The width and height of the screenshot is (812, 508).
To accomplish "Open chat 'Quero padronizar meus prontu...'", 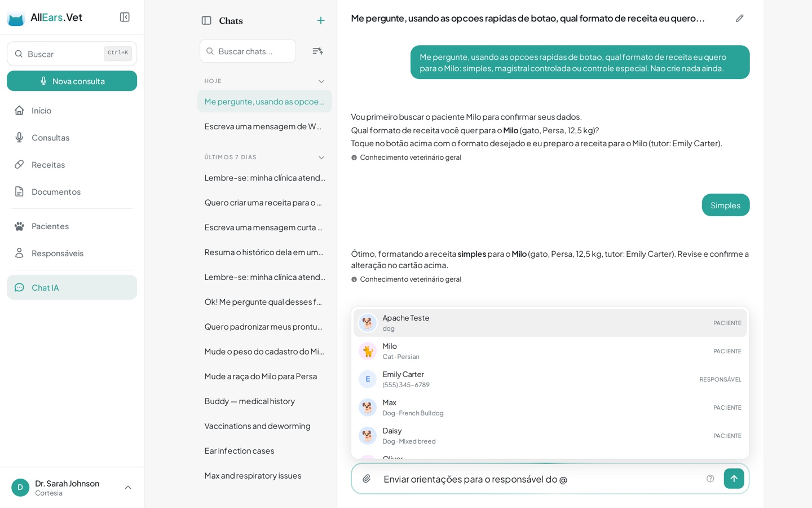I will [x=264, y=326].
